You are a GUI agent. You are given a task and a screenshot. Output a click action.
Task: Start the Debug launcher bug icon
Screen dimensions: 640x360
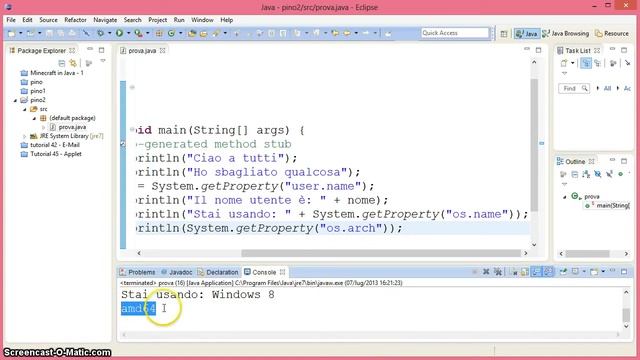click(100, 33)
